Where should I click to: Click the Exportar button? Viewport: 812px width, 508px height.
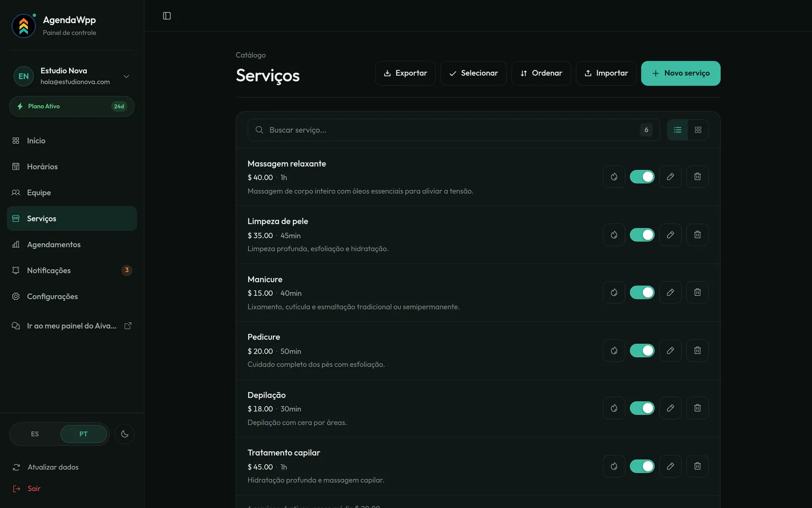coord(405,73)
